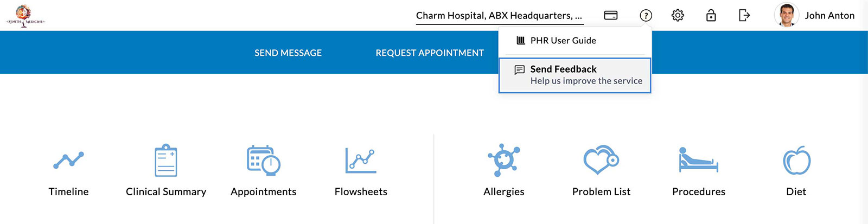Click the logout icon

pos(744,15)
